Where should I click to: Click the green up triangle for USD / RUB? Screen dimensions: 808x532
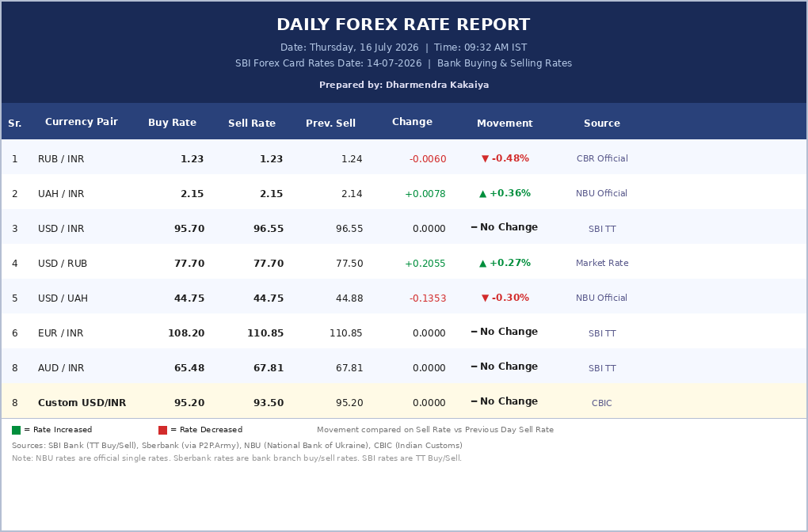tap(483, 263)
